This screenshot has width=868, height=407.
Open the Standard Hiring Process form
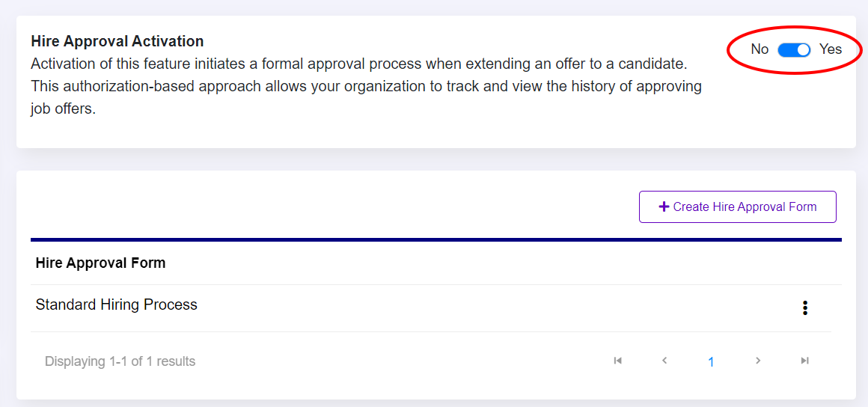[117, 305]
